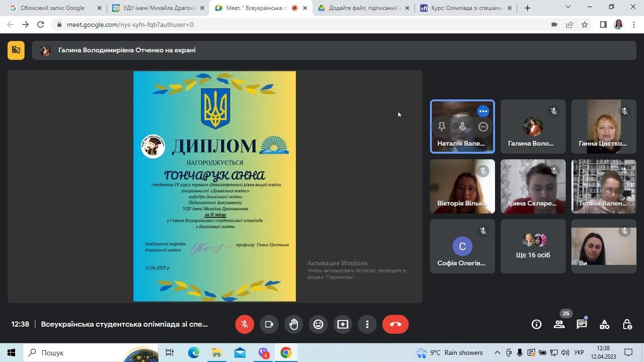644x362 pixels.
Task: Select the Софія Олегів participant tile
Action: click(x=462, y=247)
